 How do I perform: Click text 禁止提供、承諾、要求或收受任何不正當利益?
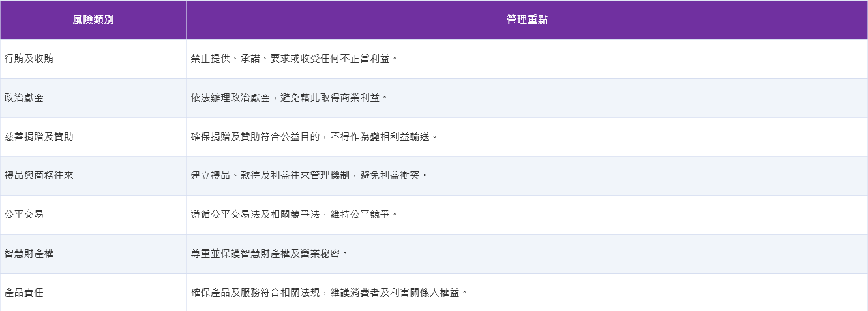click(x=290, y=59)
